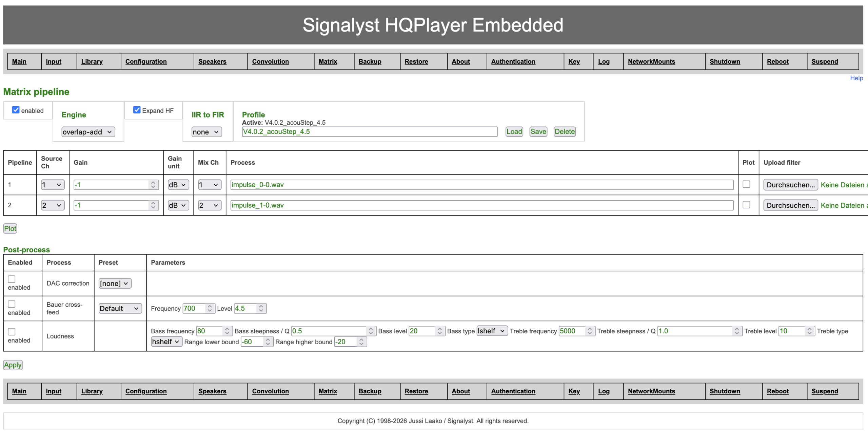Click the Treble level field

797,331
